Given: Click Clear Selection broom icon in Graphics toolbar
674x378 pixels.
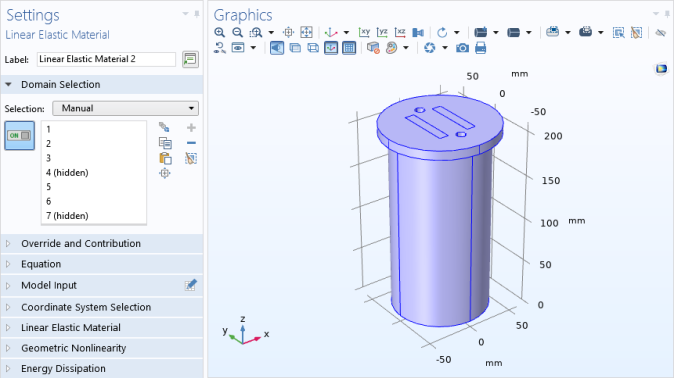Looking at the screenshot, I should 636,32.
